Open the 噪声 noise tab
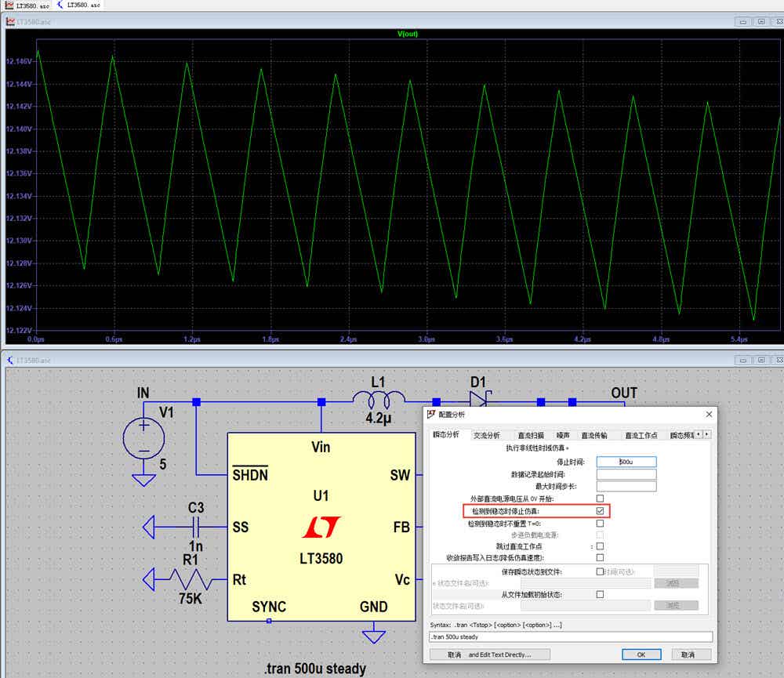The width and height of the screenshot is (784, 678). [x=563, y=436]
